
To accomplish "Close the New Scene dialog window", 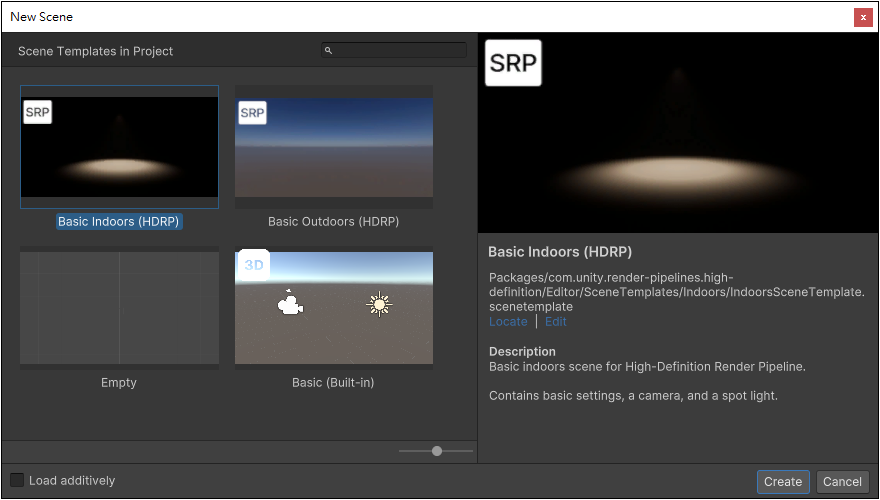I will coord(862,17).
